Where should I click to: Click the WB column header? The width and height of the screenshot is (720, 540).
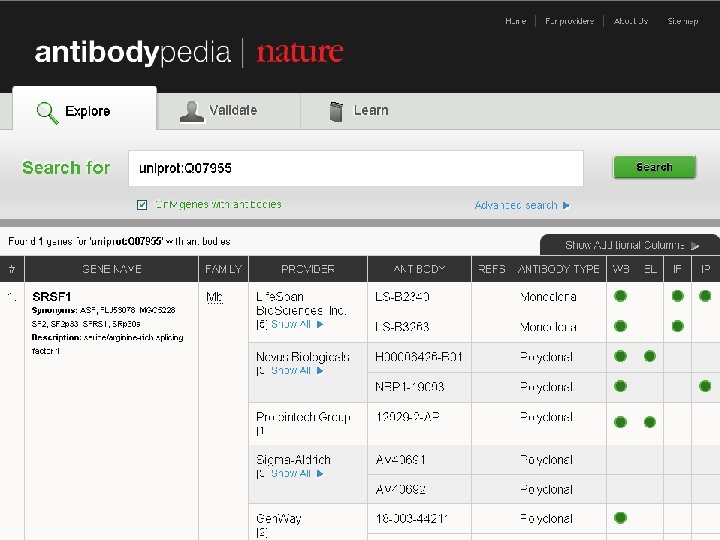click(621, 269)
